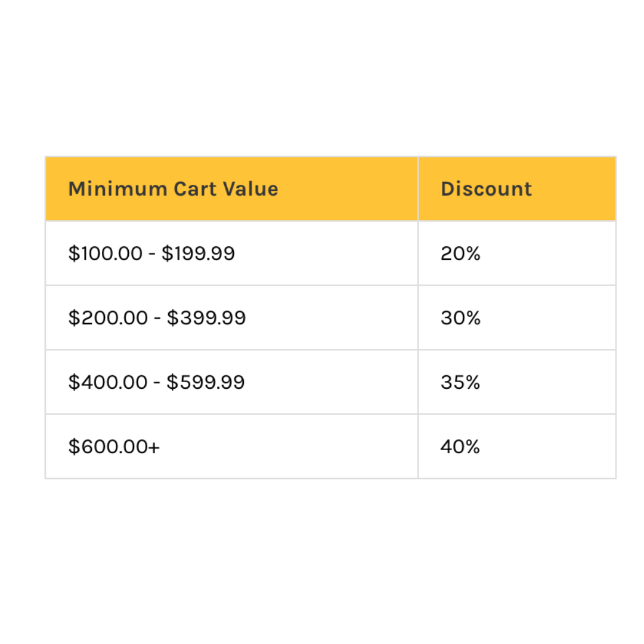Click the $100.00 lower bound amount
Viewport: 644px width, 644px height.
[x=106, y=253]
